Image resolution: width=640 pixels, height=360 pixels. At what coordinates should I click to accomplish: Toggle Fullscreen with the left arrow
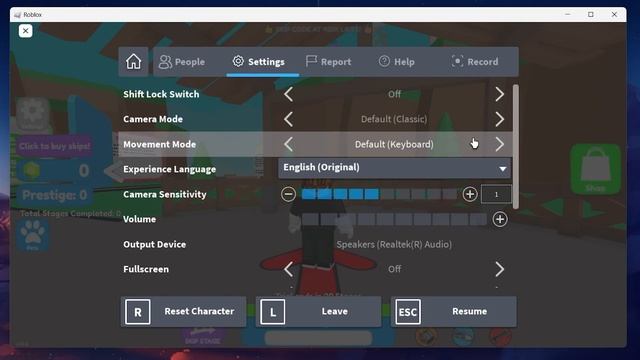[x=288, y=269]
